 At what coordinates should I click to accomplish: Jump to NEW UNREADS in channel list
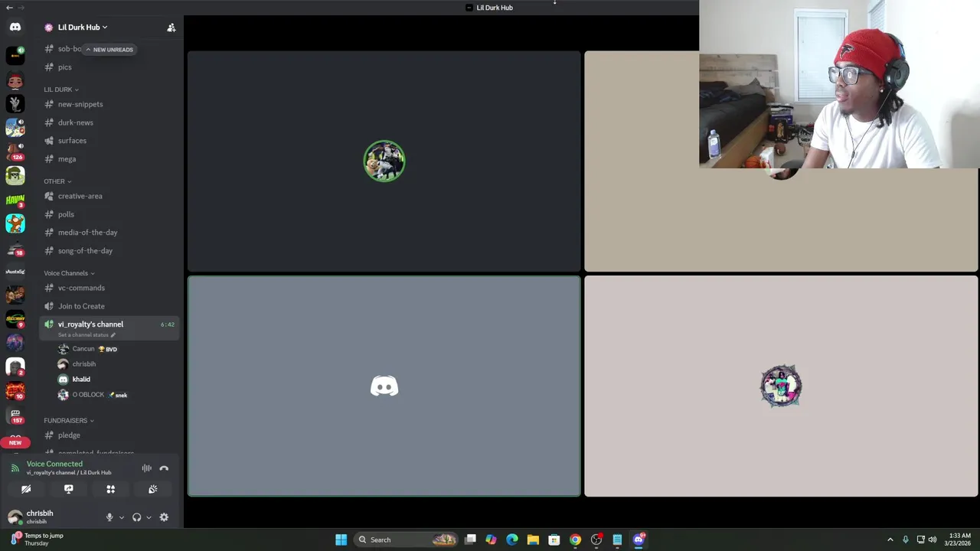109,50
